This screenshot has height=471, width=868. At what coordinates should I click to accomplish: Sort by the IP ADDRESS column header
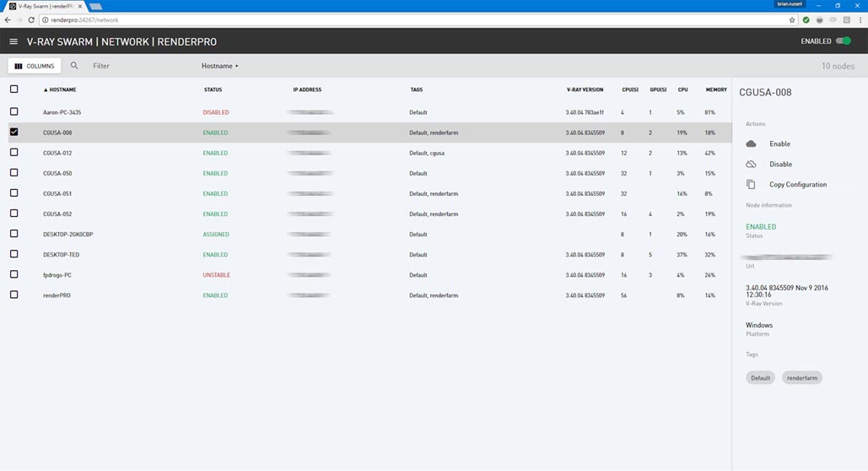click(x=307, y=89)
